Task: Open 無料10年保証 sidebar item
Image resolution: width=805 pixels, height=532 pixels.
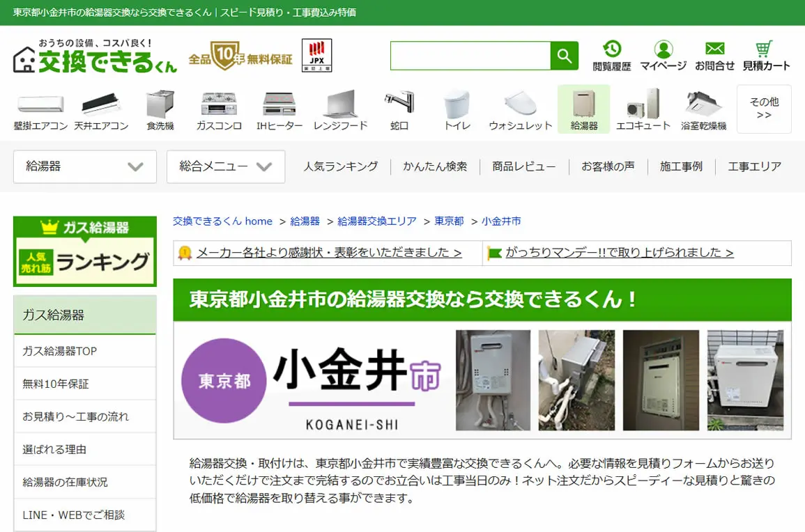Action: (x=85, y=384)
